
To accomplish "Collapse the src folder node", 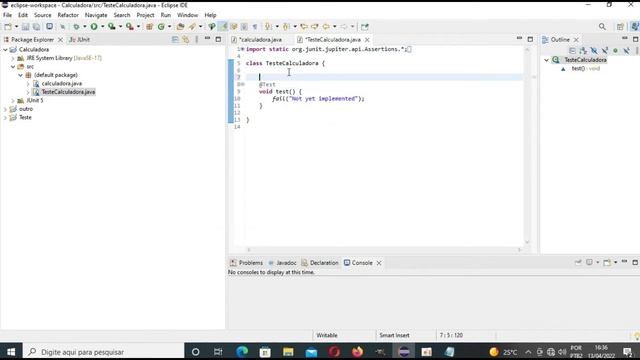I will coord(13,67).
